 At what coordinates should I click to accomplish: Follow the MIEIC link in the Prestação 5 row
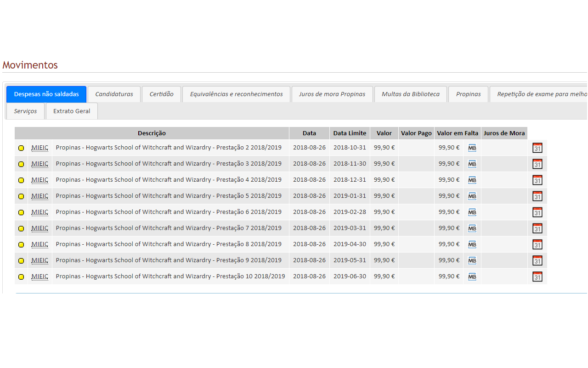(40, 196)
